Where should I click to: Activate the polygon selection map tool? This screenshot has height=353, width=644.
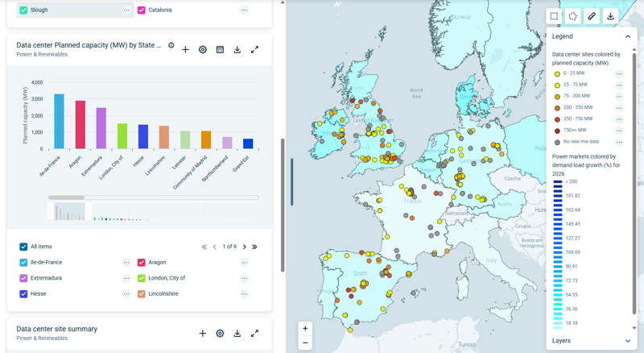tap(572, 16)
